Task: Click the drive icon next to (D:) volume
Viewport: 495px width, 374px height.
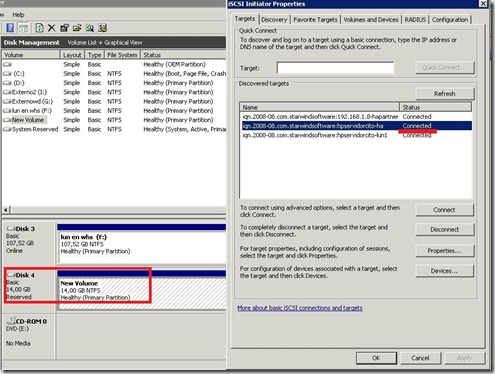Action: [x=7, y=83]
